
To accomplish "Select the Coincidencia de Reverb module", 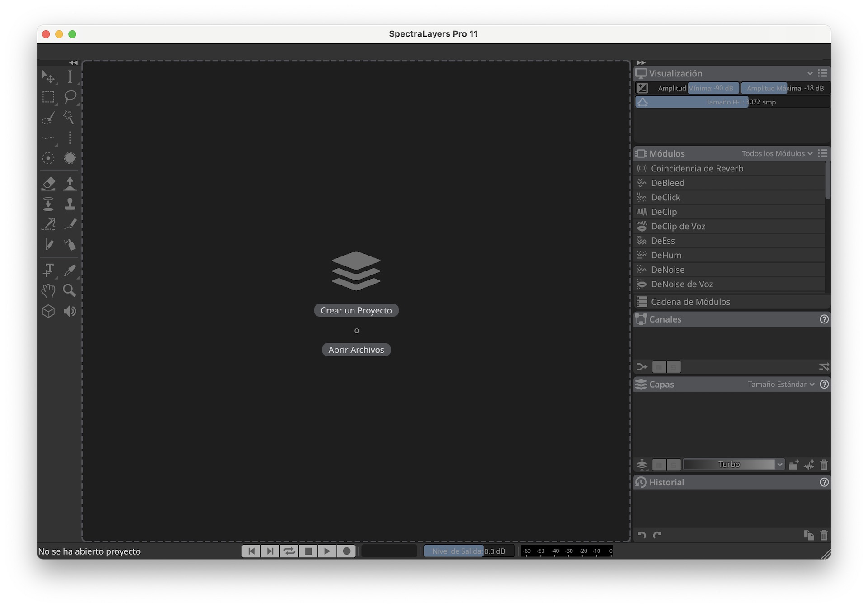I will tap(697, 168).
